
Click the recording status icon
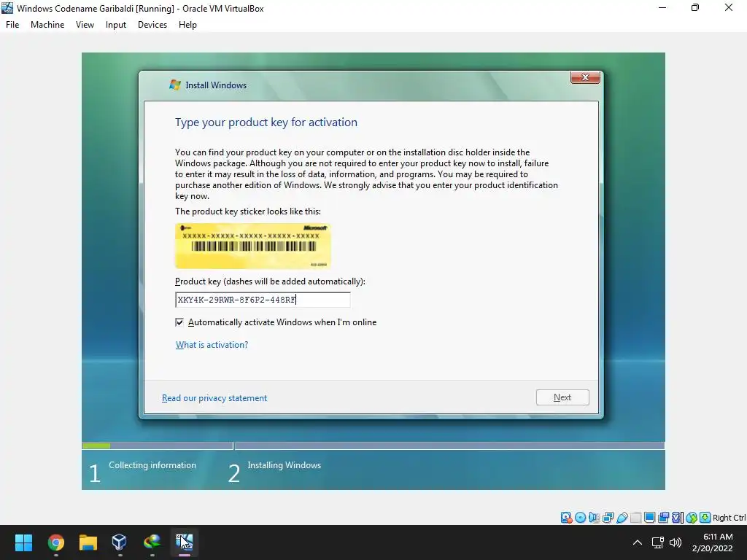pos(664,518)
